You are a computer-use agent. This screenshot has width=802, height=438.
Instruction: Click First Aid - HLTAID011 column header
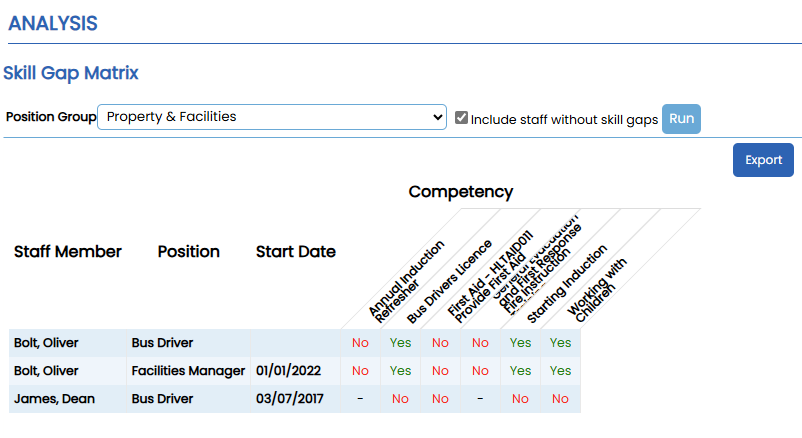(x=490, y=277)
